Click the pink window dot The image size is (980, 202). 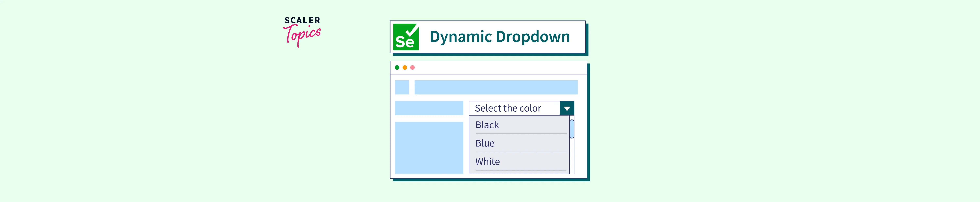click(x=412, y=67)
